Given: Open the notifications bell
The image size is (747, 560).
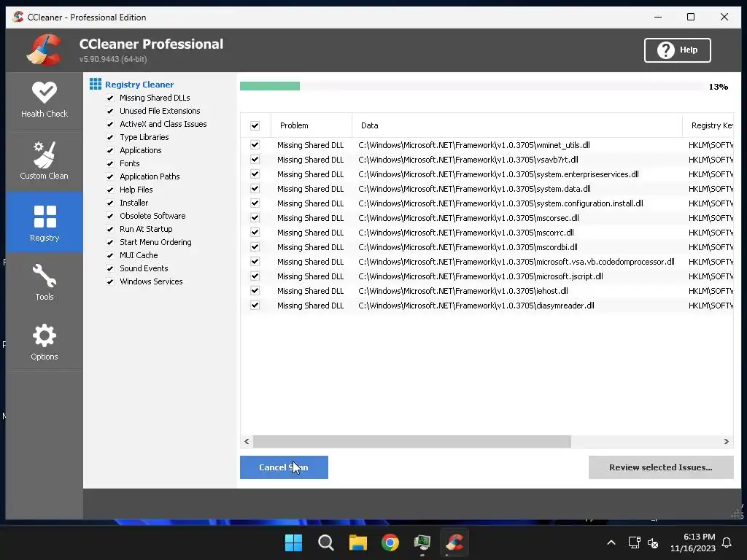Looking at the screenshot, I should tap(727, 542).
